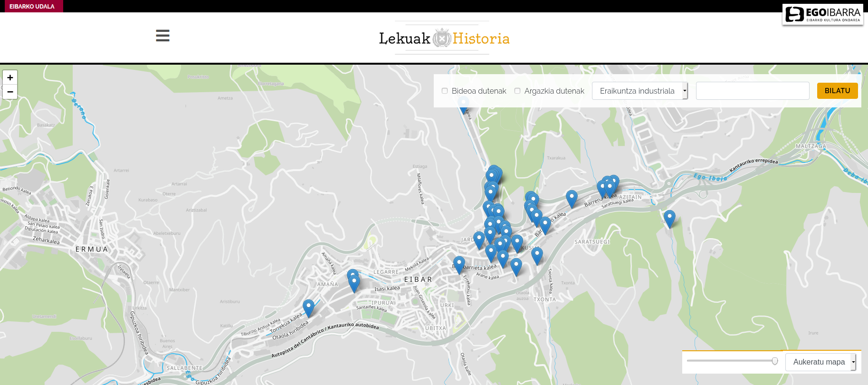
Task: Click the marker near Arrieta kalea label
Action: (459, 263)
